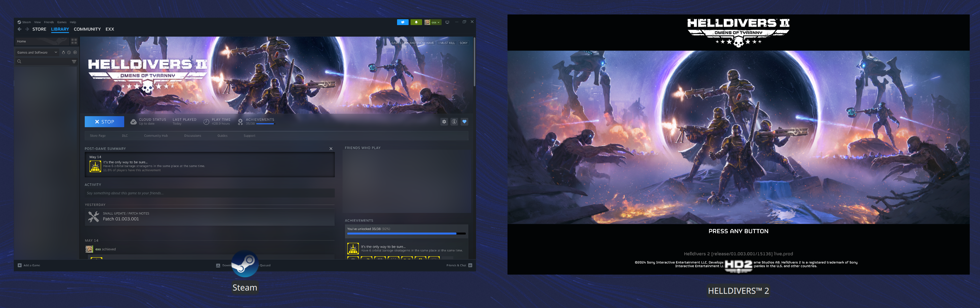980x308 pixels.
Task: Click the exx avatar in May 14 activity
Action: (90, 249)
